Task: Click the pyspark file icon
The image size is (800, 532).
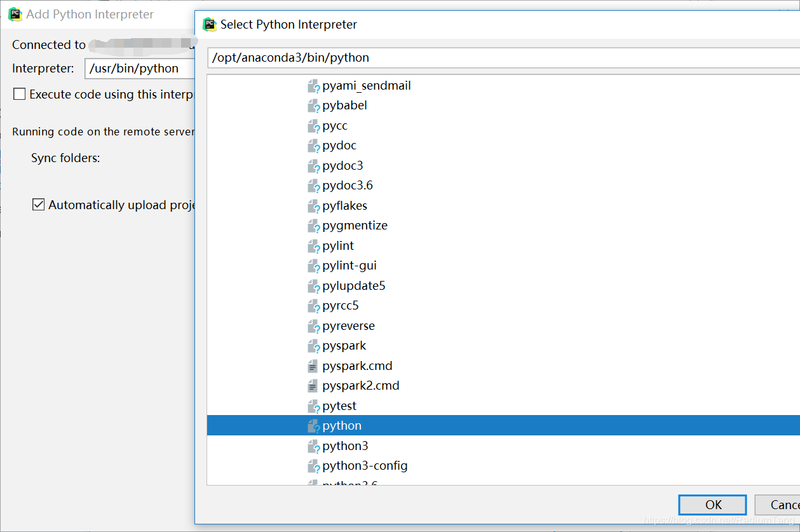Action: [x=313, y=346]
